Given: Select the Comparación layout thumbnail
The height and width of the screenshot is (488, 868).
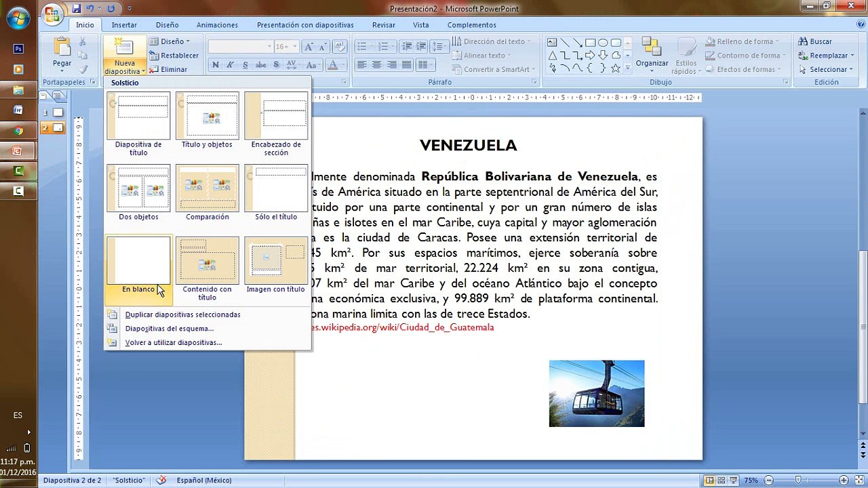Looking at the screenshot, I should 207,192.
